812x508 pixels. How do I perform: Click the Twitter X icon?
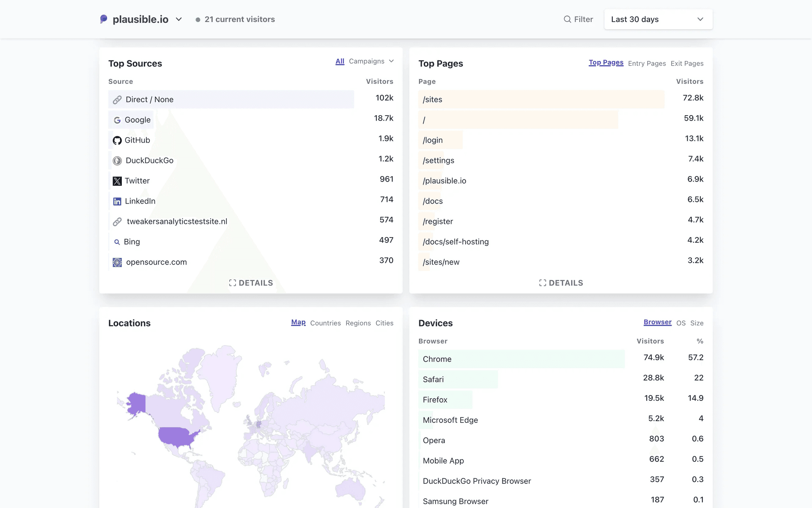[x=117, y=181]
